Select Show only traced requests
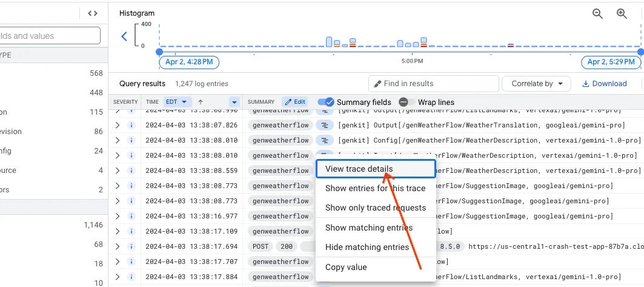 point(376,208)
